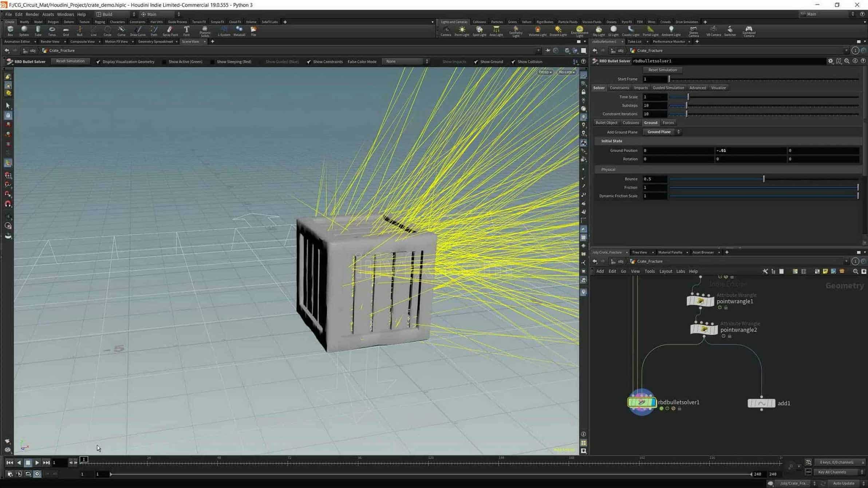Viewport: 868px width, 488px height.
Task: Click the add1 node icon
Action: point(761,403)
